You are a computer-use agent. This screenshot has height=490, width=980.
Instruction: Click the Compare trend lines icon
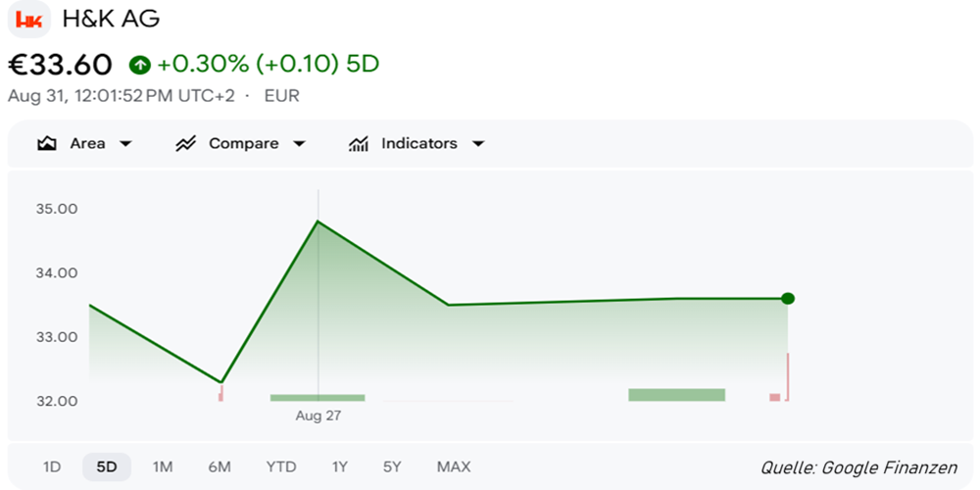click(x=185, y=144)
